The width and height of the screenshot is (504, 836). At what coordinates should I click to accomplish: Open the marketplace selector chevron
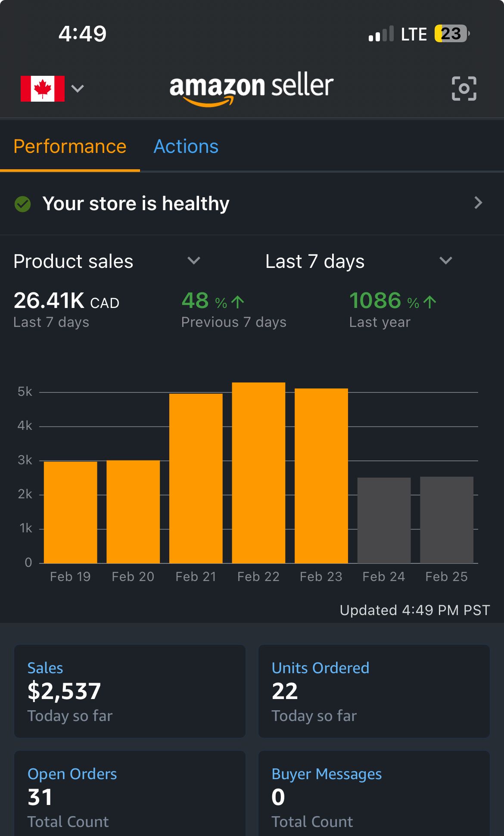click(x=78, y=88)
